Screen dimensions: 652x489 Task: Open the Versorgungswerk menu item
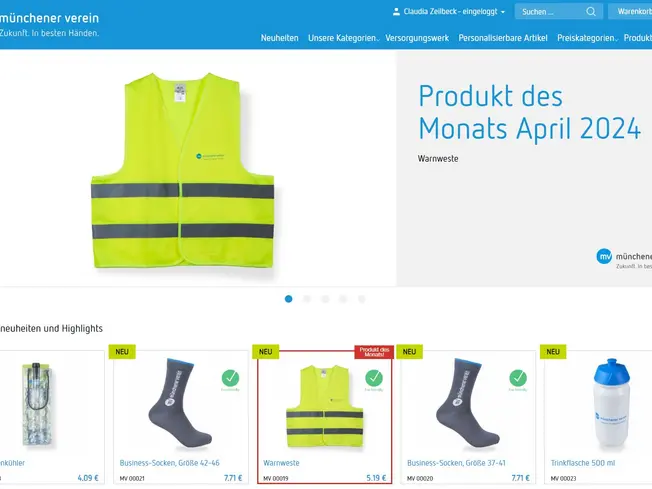[417, 38]
